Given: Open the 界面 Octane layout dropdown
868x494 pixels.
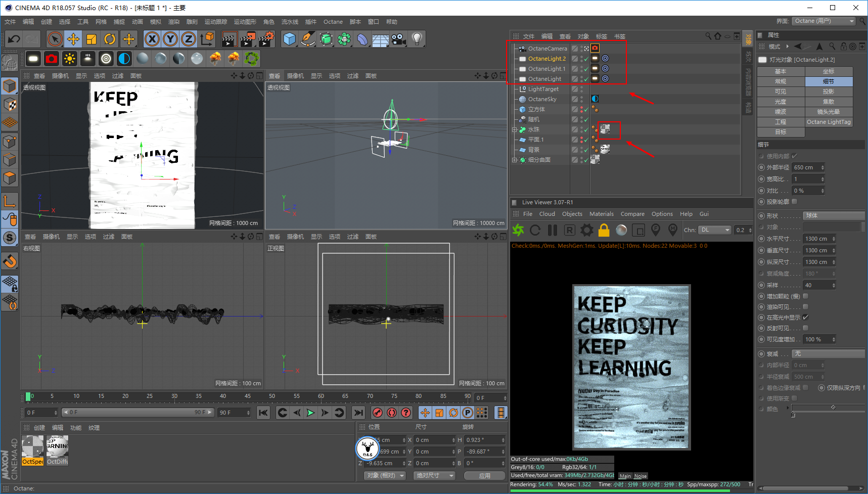Looking at the screenshot, I should coord(824,21).
